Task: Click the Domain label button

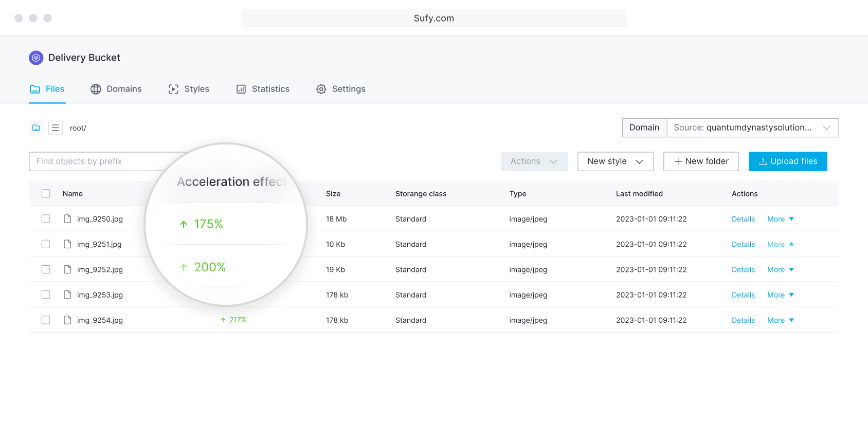Action: tap(644, 127)
